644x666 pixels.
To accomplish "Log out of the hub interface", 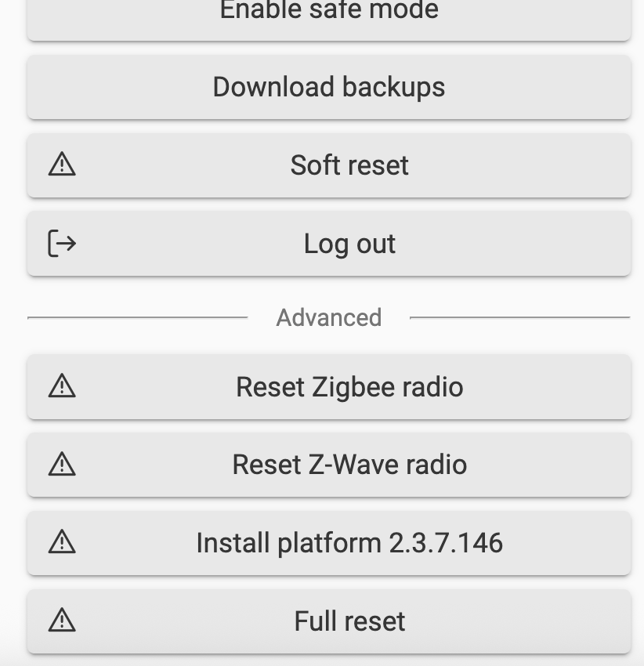I will click(349, 244).
